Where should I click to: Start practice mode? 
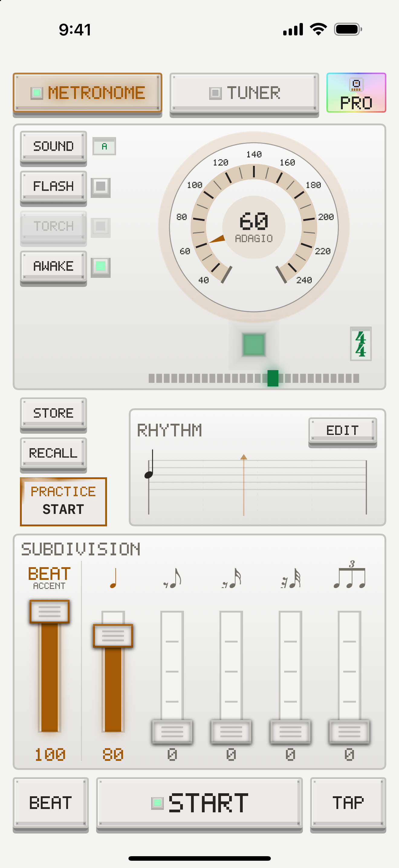point(63,501)
